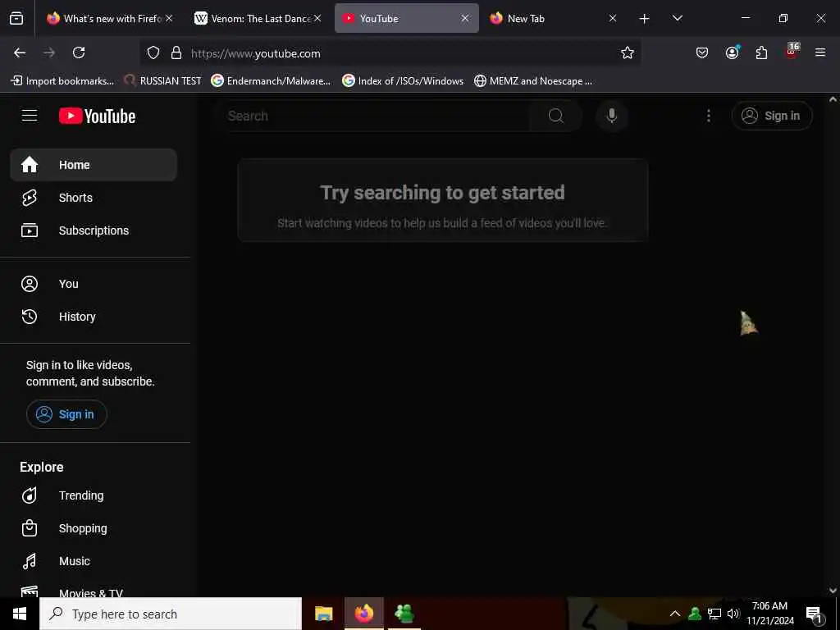Click the search magnifier button

click(x=555, y=116)
